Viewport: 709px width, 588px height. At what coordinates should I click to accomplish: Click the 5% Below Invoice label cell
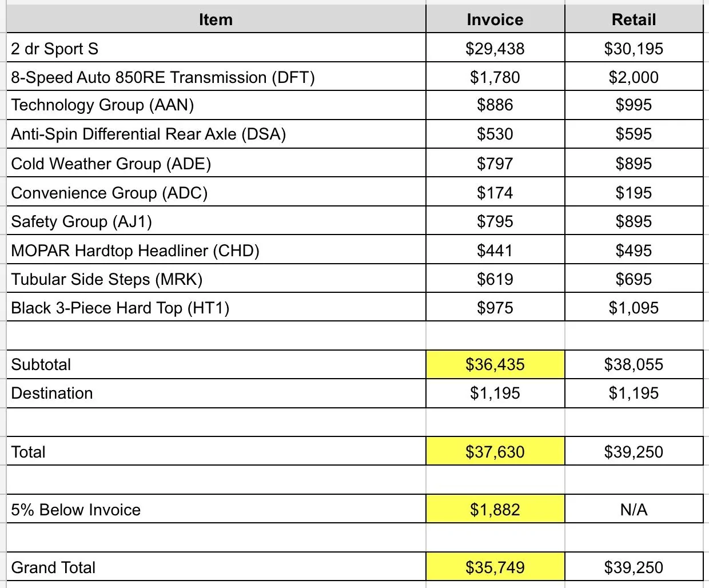216,509
